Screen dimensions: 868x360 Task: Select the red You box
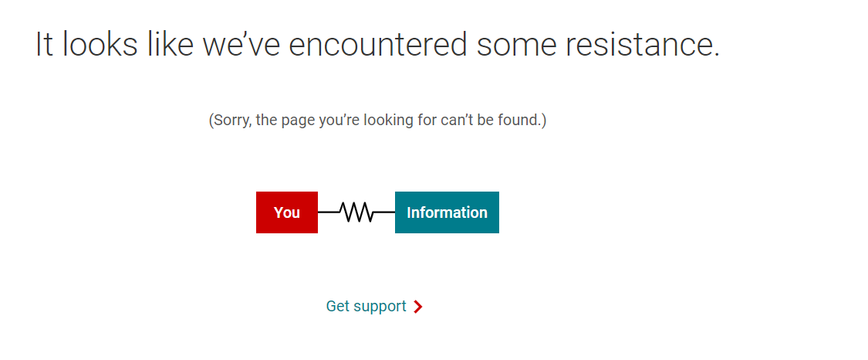(x=287, y=212)
